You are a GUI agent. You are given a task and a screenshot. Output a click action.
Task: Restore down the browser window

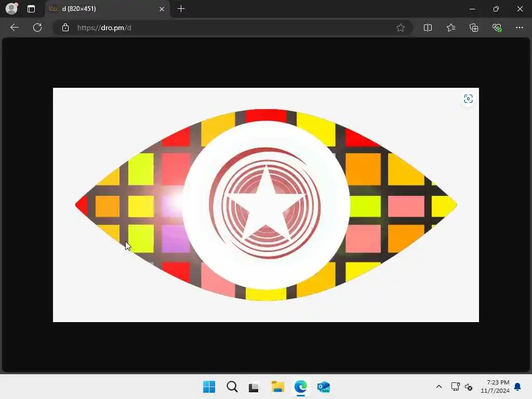[x=496, y=9]
